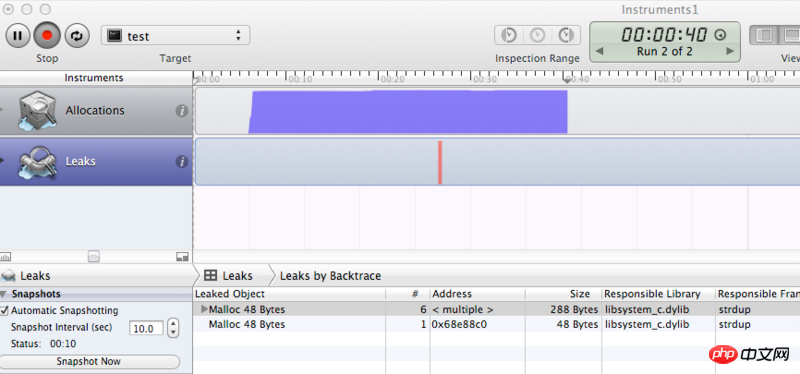
Task: Click the Status 00:10 text
Action: (43, 344)
